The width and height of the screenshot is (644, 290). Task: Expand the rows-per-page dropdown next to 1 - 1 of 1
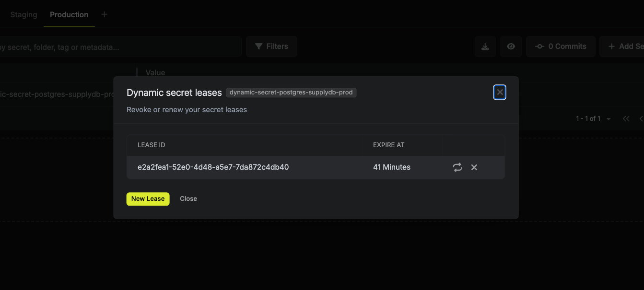[609, 119]
